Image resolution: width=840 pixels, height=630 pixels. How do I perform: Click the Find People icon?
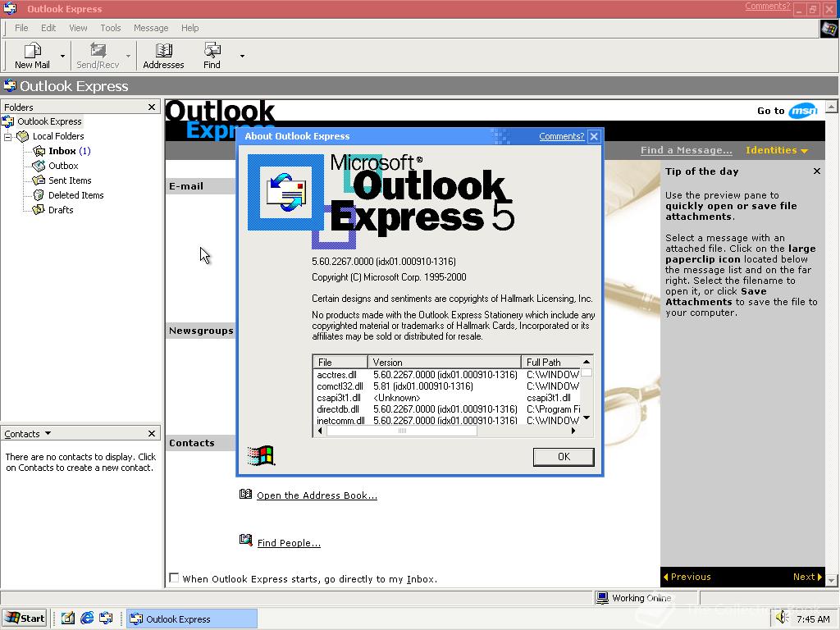(x=245, y=540)
